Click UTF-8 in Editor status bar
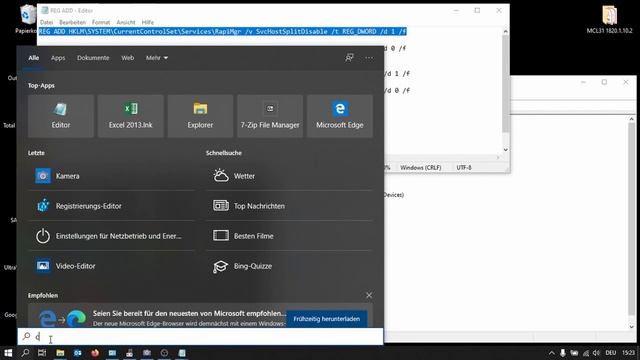640x360 pixels. (x=464, y=167)
